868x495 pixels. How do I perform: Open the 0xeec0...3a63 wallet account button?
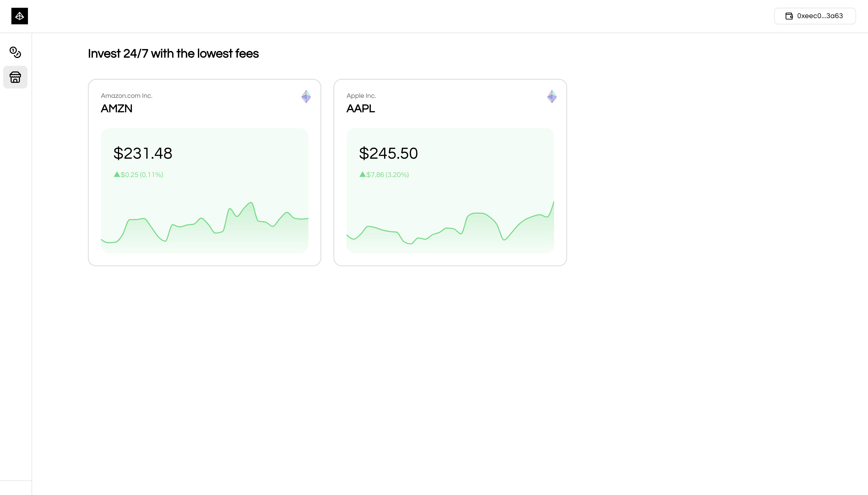[x=815, y=16]
